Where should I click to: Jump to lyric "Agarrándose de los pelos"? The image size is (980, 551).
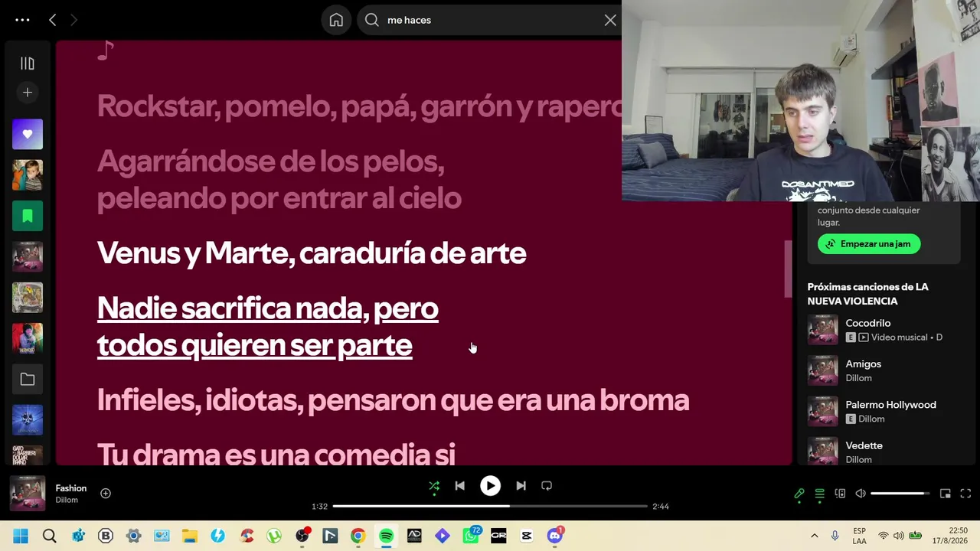click(x=271, y=161)
